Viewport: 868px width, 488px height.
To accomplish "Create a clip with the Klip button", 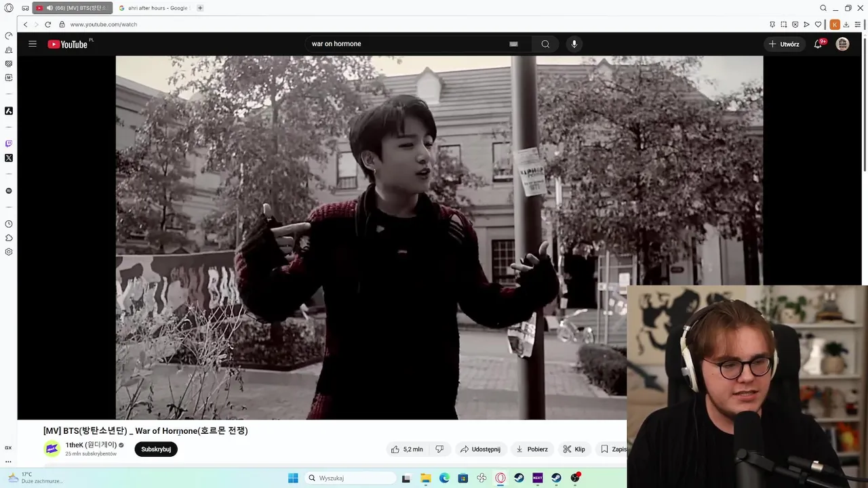I will tap(574, 449).
